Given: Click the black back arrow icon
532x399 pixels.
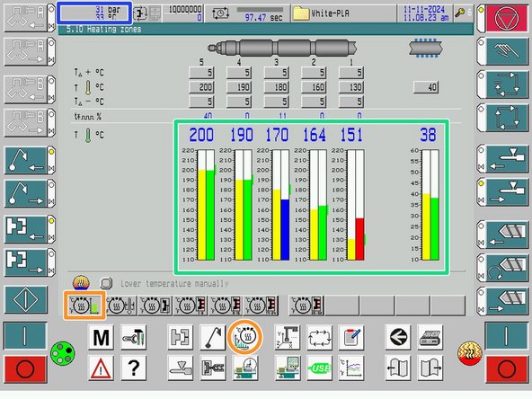Looking at the screenshot, I should click(x=398, y=338).
